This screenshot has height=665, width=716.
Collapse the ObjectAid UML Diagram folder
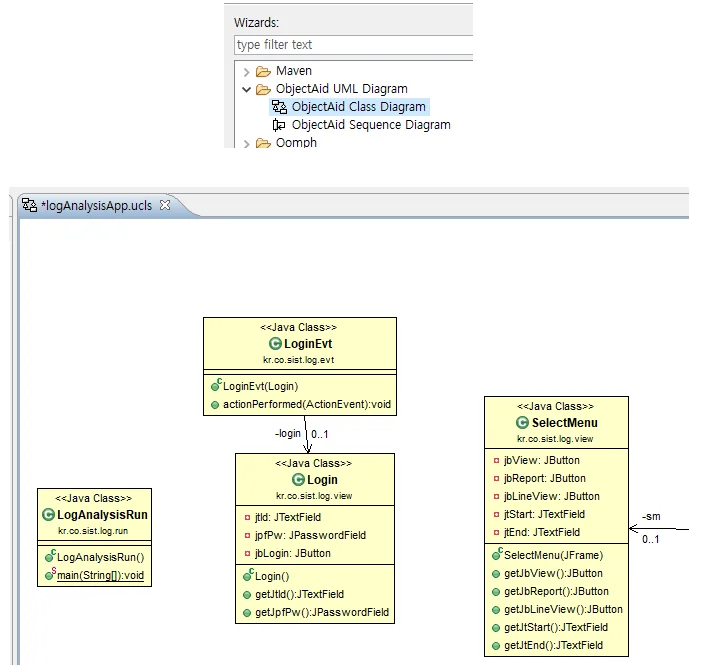coord(247,90)
